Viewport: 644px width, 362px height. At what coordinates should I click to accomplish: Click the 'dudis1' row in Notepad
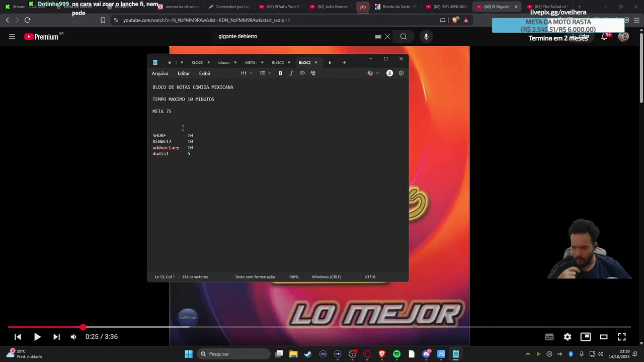point(171,154)
